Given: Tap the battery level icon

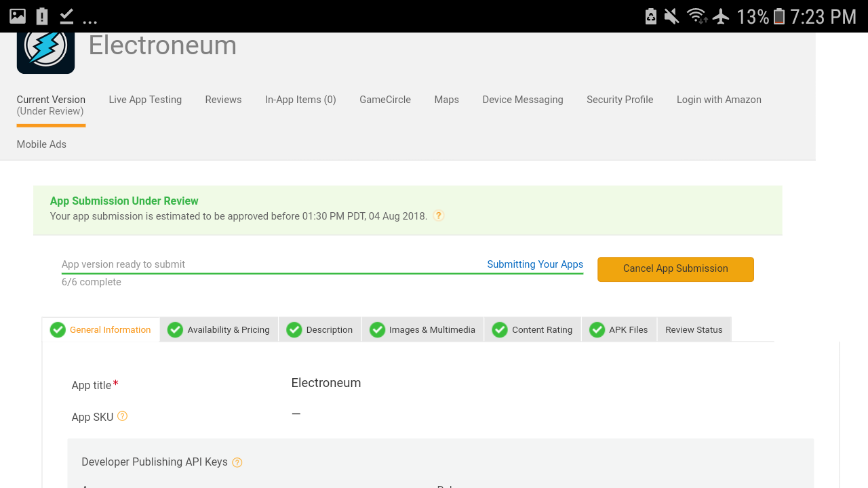Looking at the screenshot, I should [779, 16].
